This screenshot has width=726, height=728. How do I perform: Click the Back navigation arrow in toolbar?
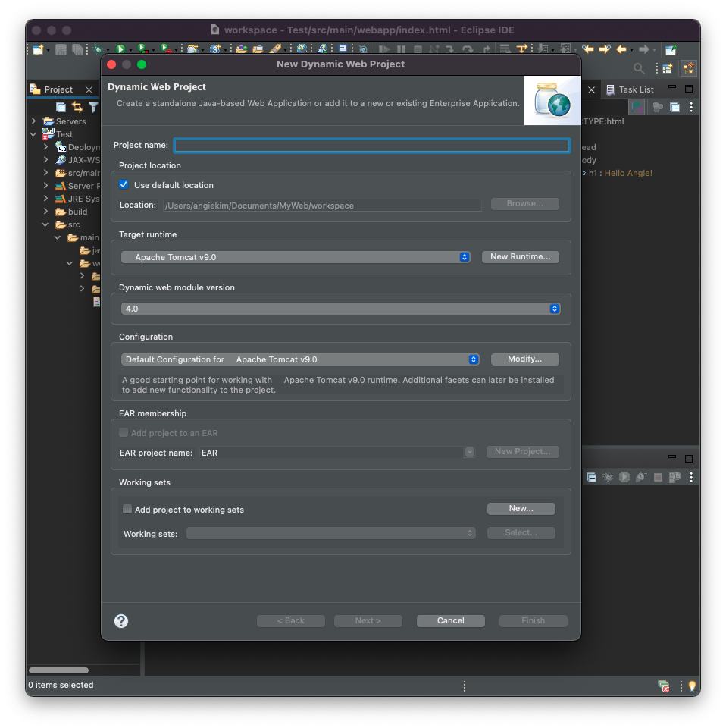tap(621, 49)
